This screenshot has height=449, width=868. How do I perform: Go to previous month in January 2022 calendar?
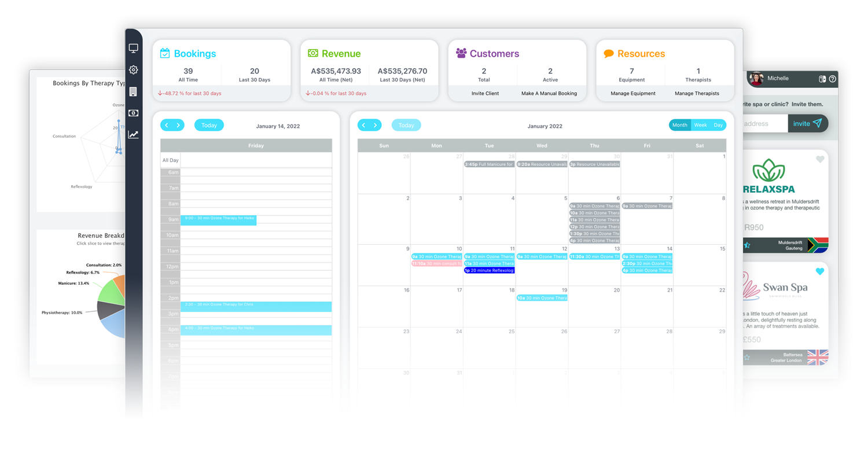pyautogui.click(x=363, y=125)
